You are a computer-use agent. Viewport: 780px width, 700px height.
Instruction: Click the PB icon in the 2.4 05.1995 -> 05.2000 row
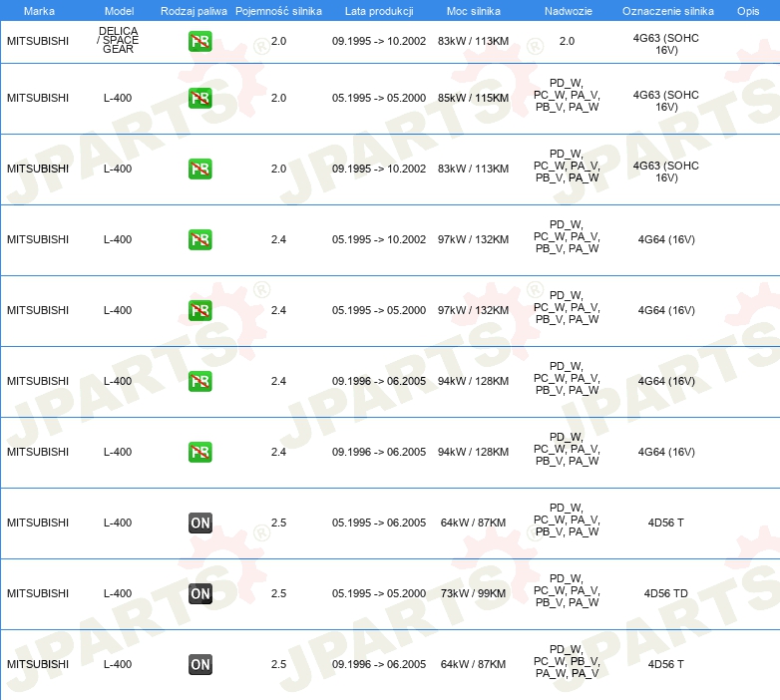pos(199,310)
